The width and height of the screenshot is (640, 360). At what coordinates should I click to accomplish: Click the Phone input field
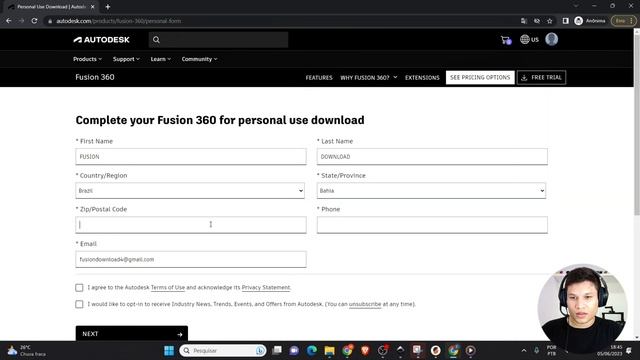432,225
